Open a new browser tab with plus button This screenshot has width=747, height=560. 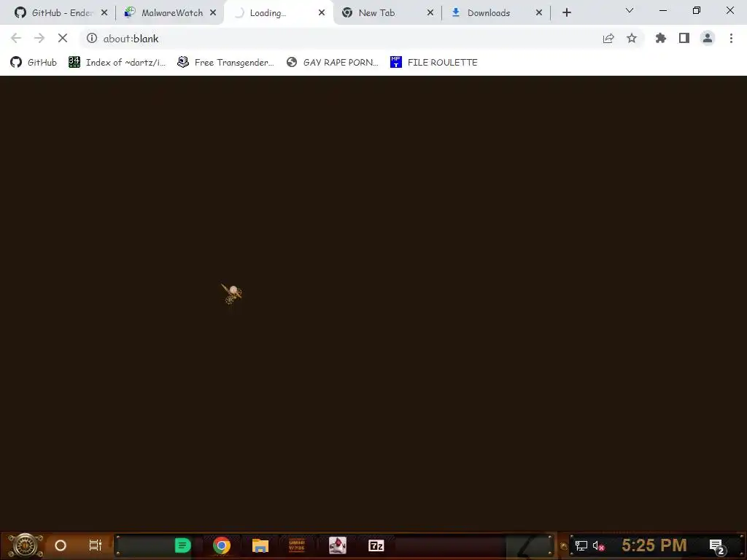pos(566,13)
